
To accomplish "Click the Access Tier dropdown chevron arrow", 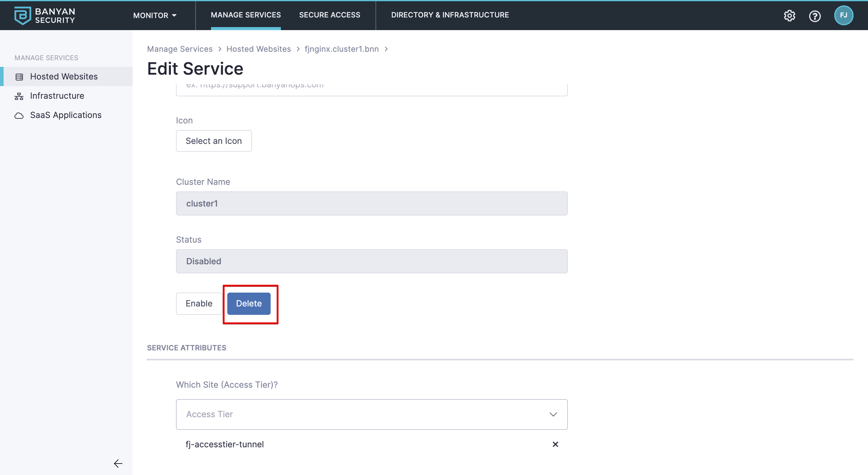I will tap(553, 414).
